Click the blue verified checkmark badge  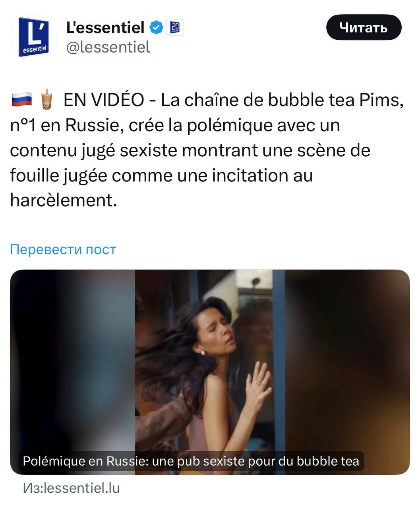point(156,27)
